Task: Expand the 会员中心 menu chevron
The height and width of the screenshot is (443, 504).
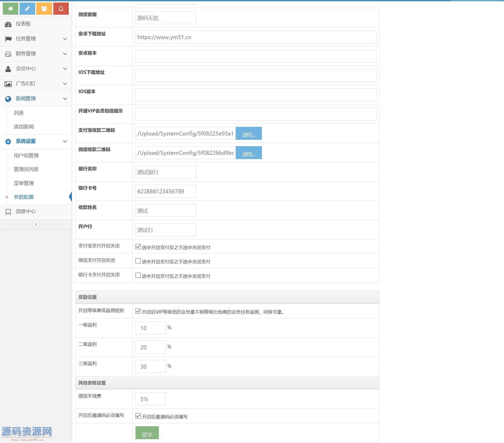Action: coord(65,69)
